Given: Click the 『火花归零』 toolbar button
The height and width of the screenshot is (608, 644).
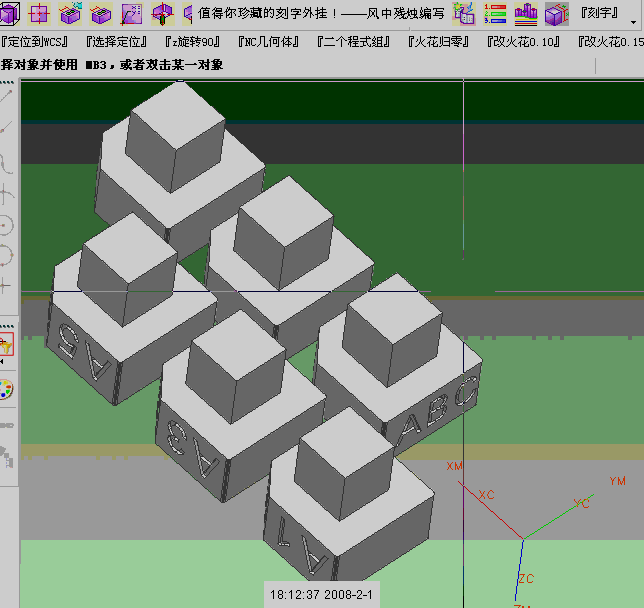Looking at the screenshot, I should pos(441,41).
